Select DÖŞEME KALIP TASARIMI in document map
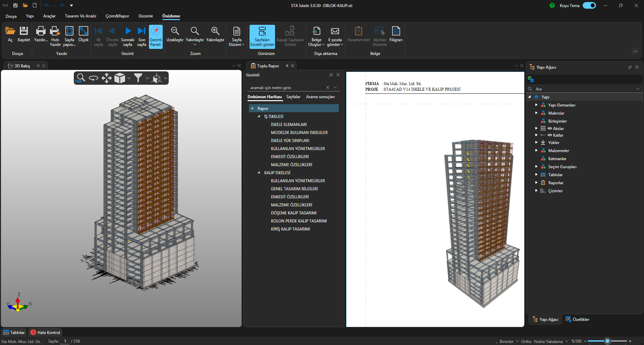644x345 pixels. [293, 213]
